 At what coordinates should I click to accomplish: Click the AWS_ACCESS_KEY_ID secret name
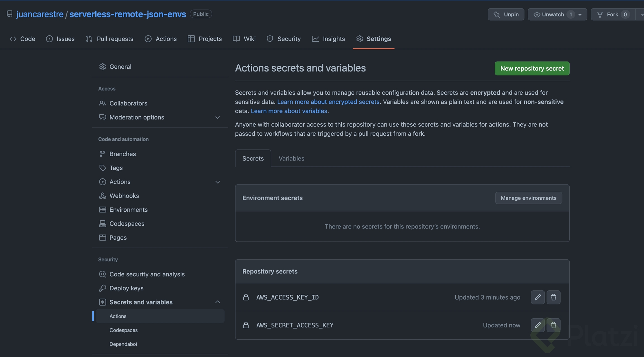(x=288, y=297)
